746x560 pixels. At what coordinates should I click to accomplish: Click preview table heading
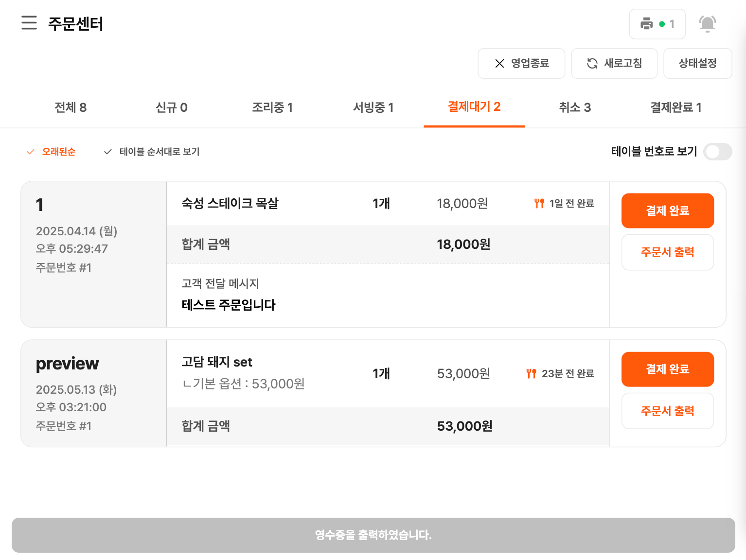(x=67, y=364)
